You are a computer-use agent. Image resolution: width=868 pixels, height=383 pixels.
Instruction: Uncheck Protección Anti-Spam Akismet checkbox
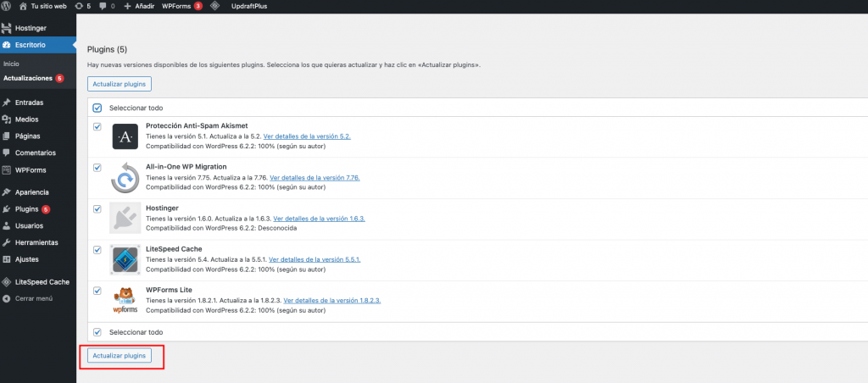click(97, 126)
